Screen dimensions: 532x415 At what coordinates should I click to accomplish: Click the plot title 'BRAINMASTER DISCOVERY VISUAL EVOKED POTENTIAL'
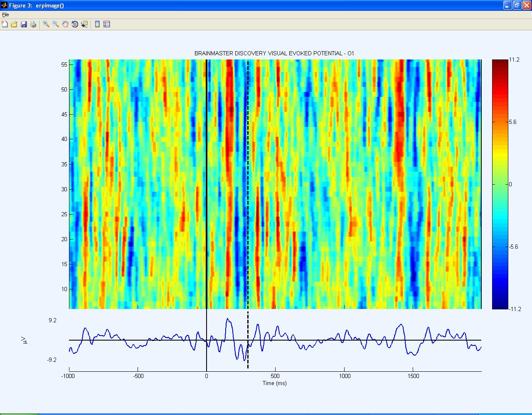(x=274, y=53)
